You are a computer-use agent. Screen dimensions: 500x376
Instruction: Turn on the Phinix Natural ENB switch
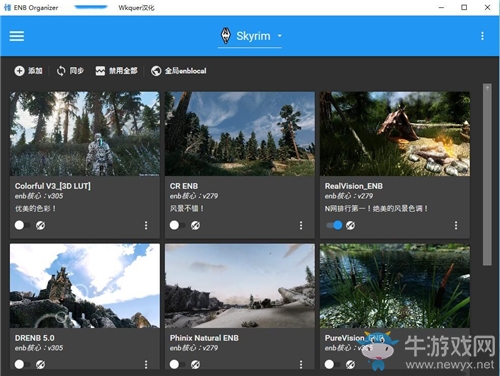(x=177, y=364)
